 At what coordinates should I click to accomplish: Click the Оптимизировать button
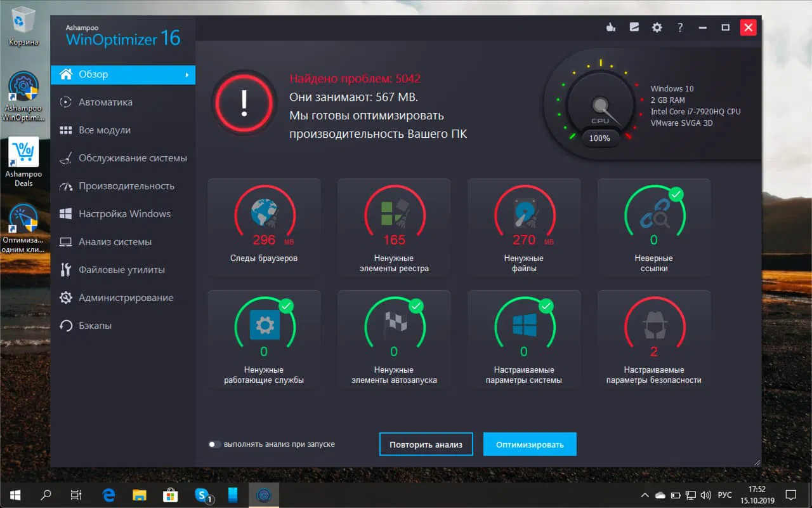530,444
